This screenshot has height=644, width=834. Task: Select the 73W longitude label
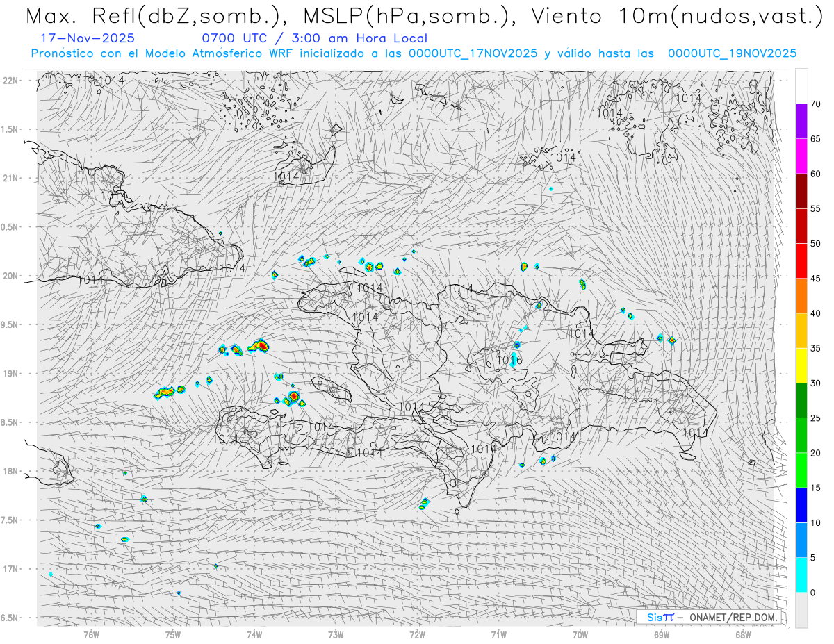(335, 634)
